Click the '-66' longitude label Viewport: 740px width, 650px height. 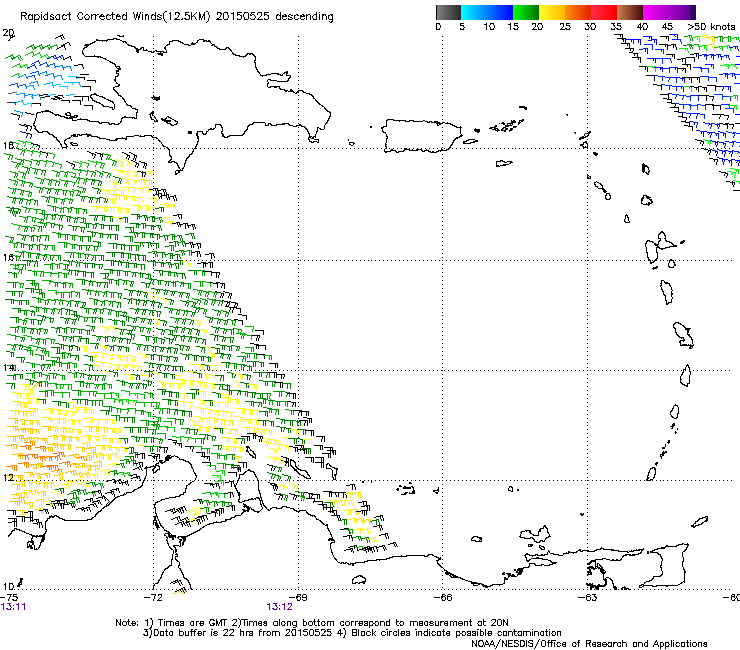coord(443,598)
